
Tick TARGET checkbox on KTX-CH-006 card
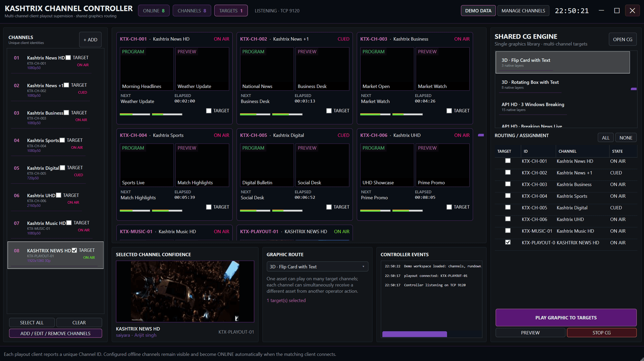[x=449, y=207]
